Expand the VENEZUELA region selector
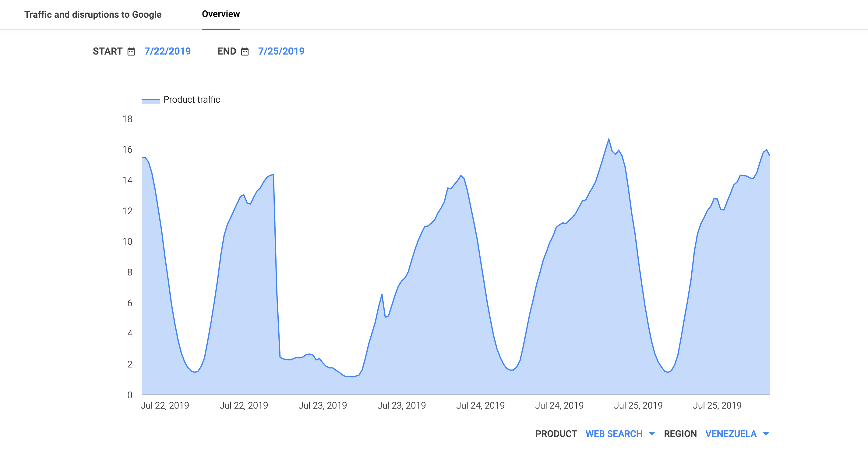 [731, 434]
